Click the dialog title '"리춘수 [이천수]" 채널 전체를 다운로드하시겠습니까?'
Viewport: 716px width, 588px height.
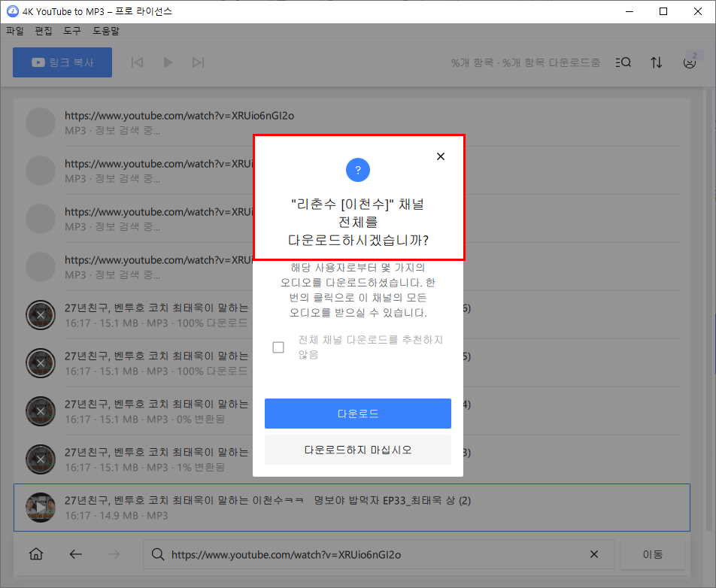point(357,222)
